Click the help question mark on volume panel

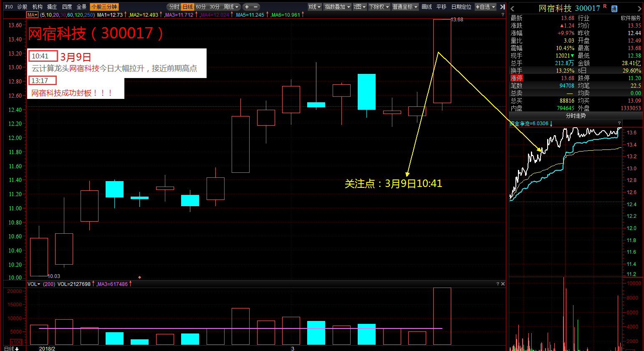(x=498, y=284)
